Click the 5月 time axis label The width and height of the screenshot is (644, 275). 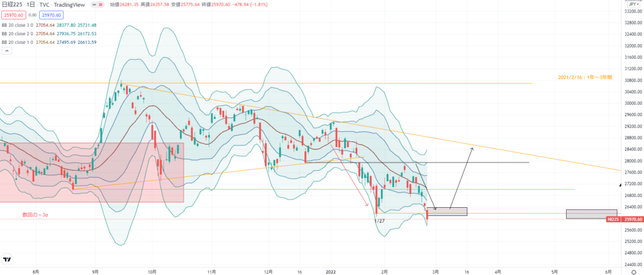coord(555,272)
